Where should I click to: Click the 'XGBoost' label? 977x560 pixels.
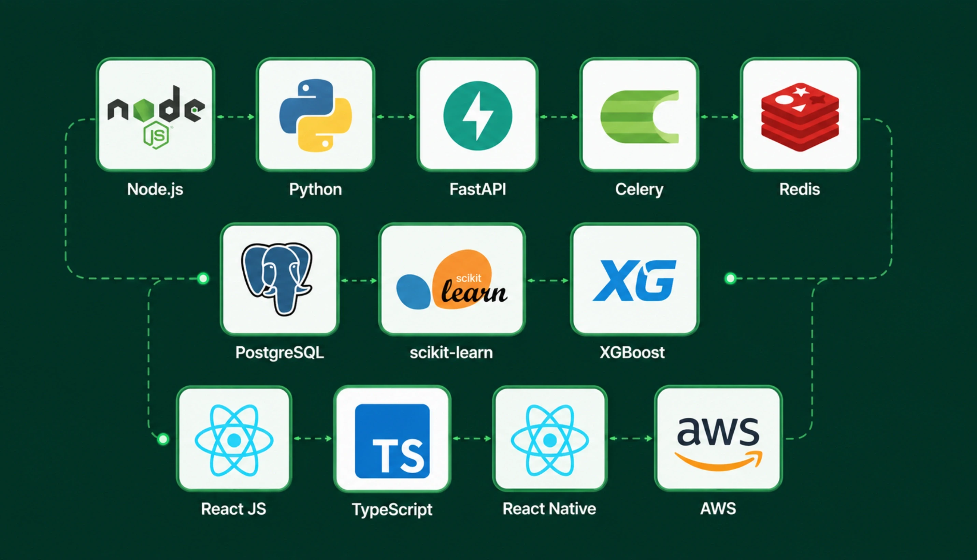[x=632, y=353]
